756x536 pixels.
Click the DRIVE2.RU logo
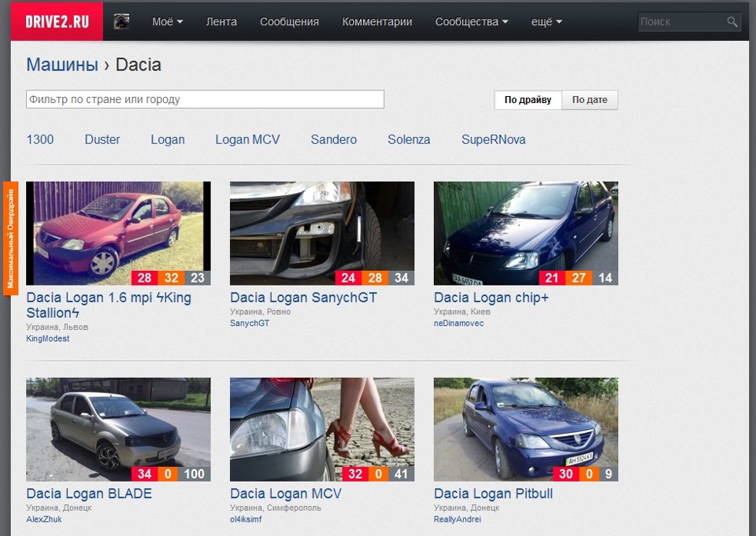(x=57, y=22)
